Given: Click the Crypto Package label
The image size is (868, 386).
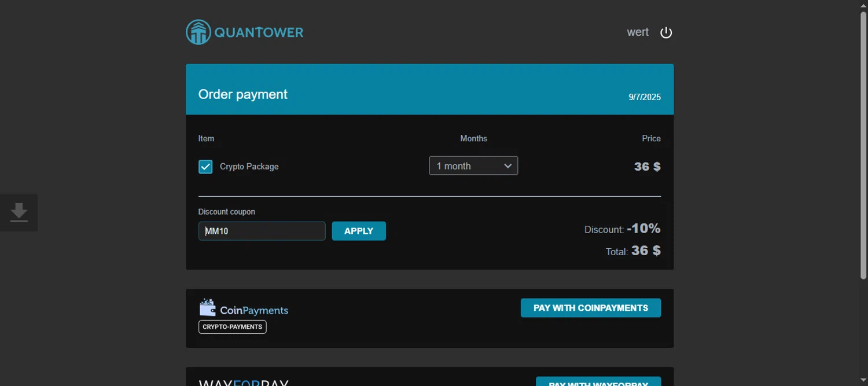Looking at the screenshot, I should click(x=249, y=167).
